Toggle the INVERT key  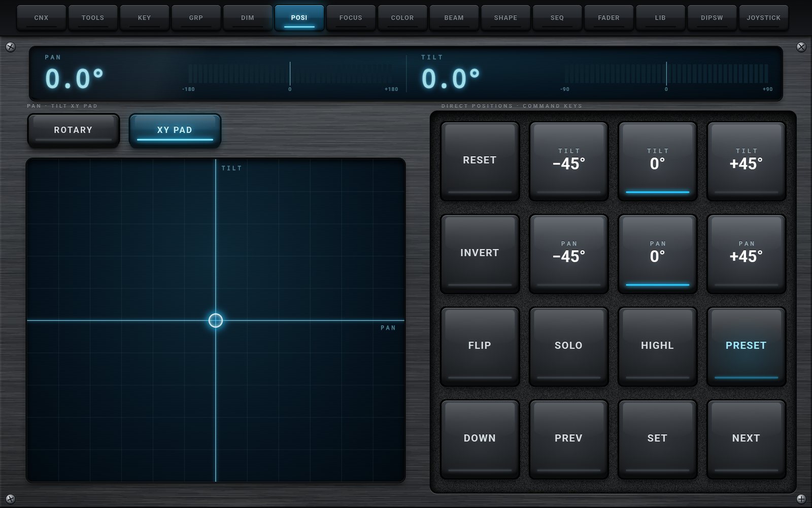(480, 253)
